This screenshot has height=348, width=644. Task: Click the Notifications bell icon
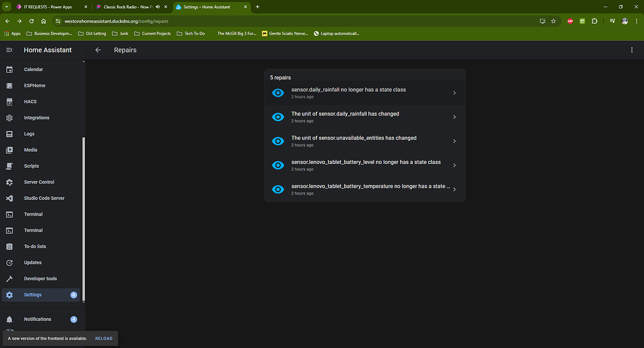click(x=9, y=320)
